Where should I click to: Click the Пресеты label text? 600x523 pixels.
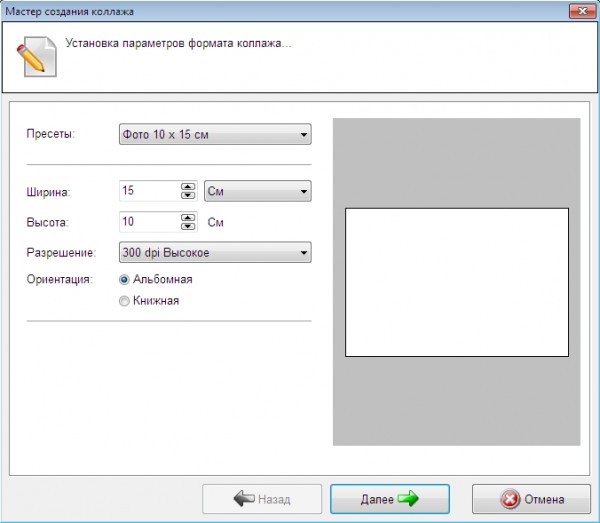tap(51, 134)
